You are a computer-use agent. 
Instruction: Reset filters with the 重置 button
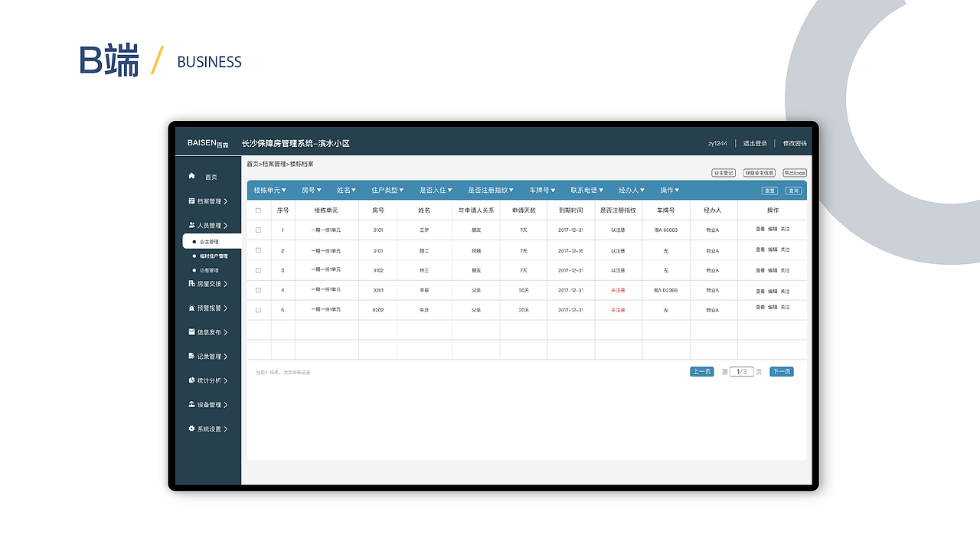[769, 191]
